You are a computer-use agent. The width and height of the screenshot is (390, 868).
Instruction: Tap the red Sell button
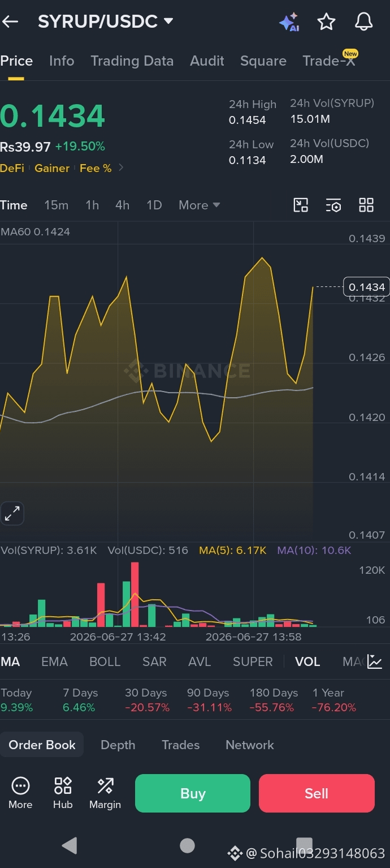(317, 793)
